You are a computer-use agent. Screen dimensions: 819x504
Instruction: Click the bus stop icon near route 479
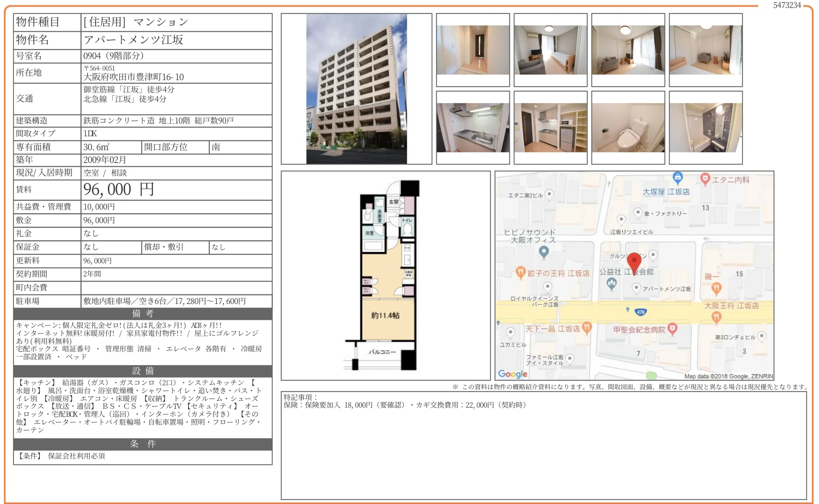click(627, 309)
